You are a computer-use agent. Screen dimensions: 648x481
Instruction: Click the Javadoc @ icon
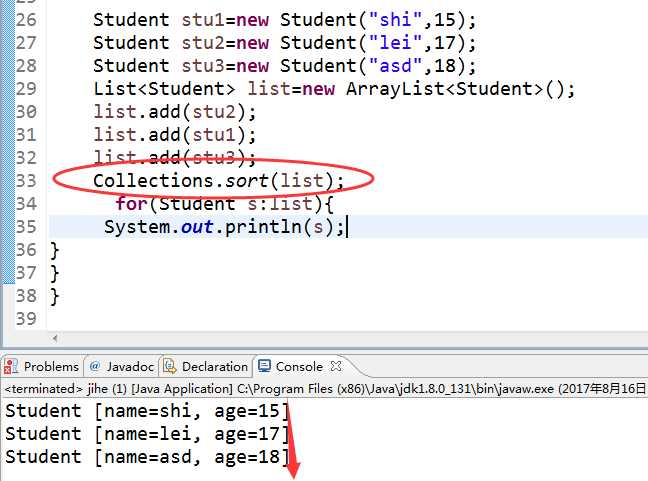(x=95, y=366)
